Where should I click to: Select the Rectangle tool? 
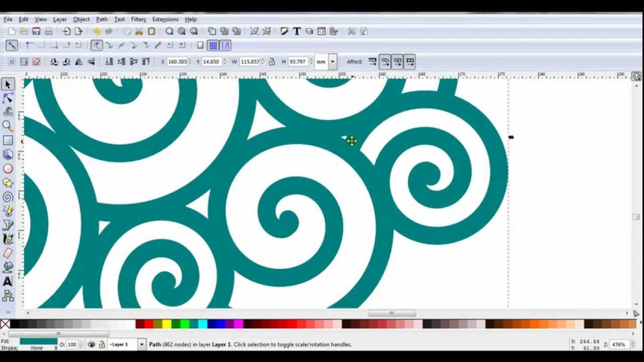coord(8,140)
